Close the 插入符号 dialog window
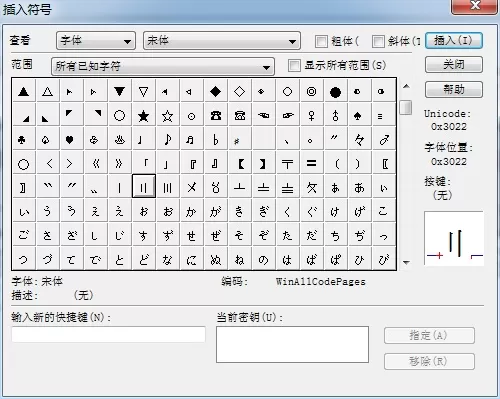500x399 pixels. coord(474,6)
